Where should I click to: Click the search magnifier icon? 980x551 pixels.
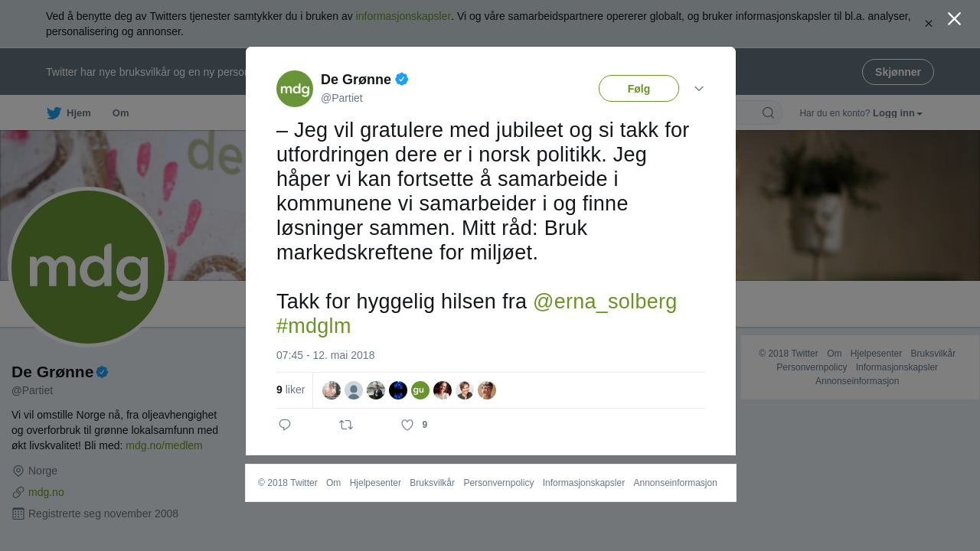768,113
